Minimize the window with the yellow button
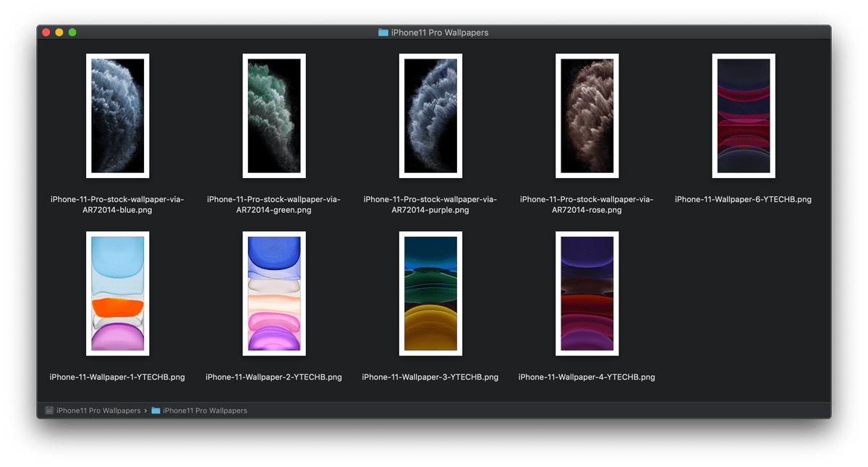The height and width of the screenshot is (467, 868). pos(59,33)
